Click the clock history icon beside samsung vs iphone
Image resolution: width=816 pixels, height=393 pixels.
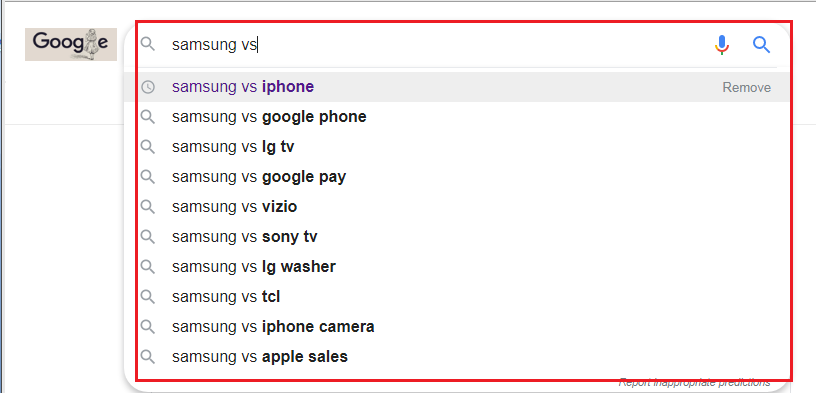[148, 87]
